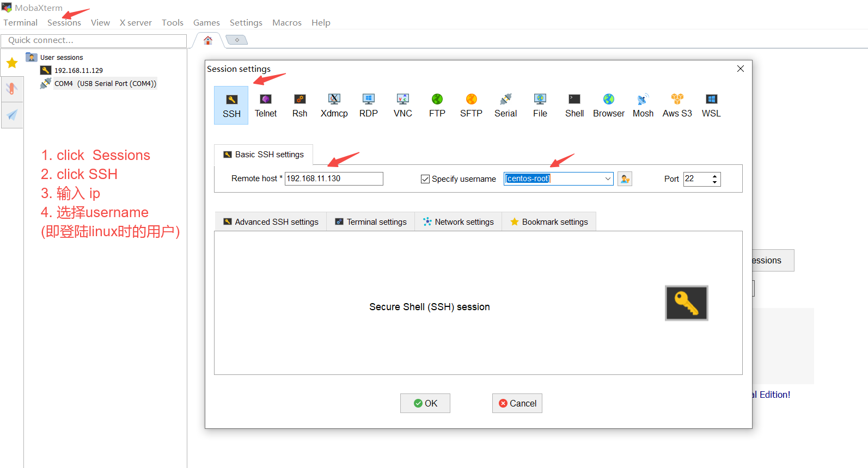868x468 pixels.
Task: Pick the Rsh session type
Action: (x=300, y=106)
